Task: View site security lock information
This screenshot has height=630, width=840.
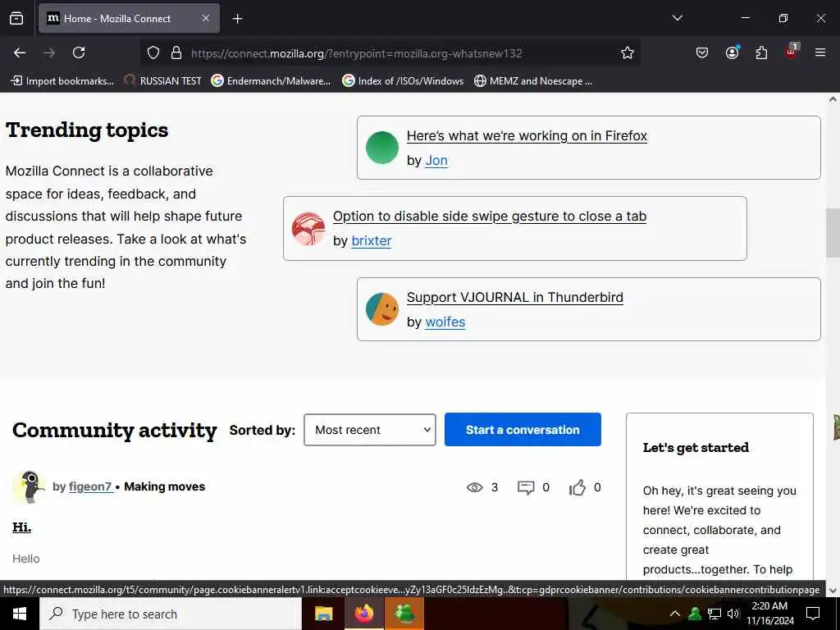Action: click(176, 52)
